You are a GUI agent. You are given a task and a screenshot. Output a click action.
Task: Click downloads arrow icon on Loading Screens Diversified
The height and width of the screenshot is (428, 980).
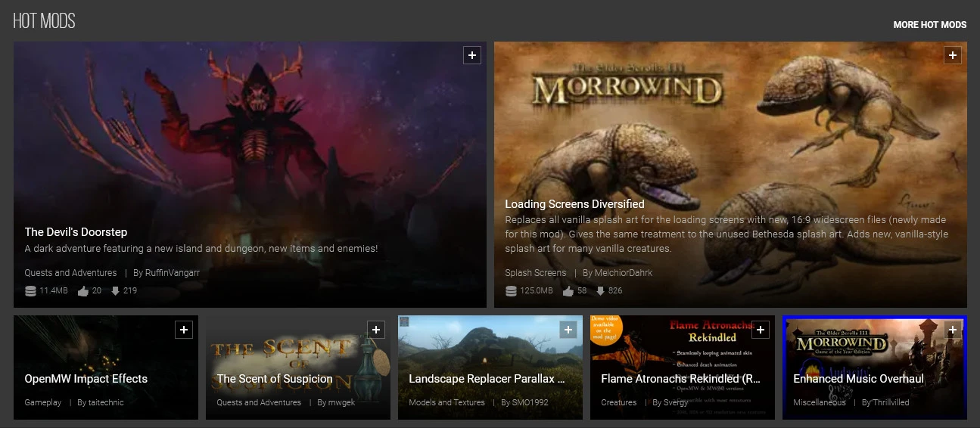(600, 291)
